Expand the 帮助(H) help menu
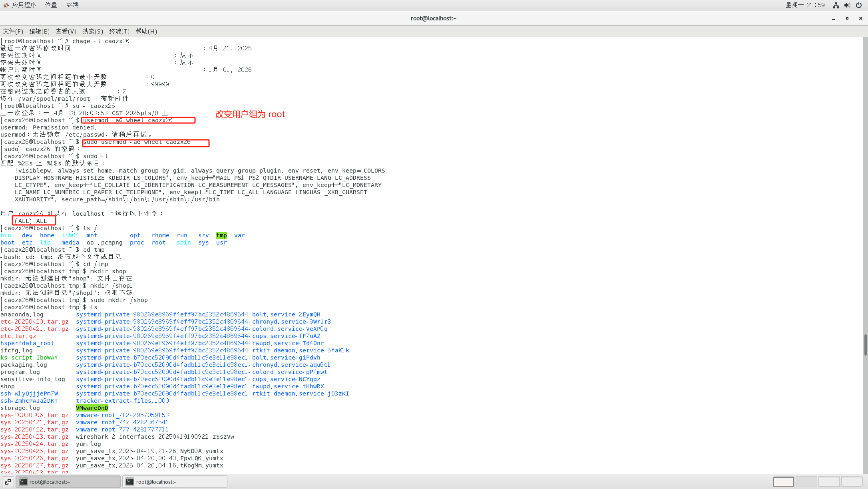 coord(146,31)
